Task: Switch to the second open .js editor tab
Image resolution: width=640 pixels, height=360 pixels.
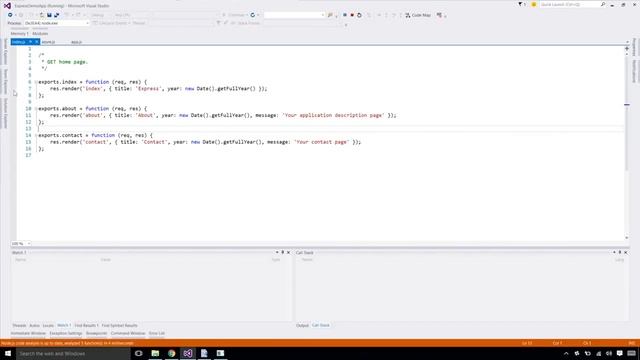Action: click(48, 42)
